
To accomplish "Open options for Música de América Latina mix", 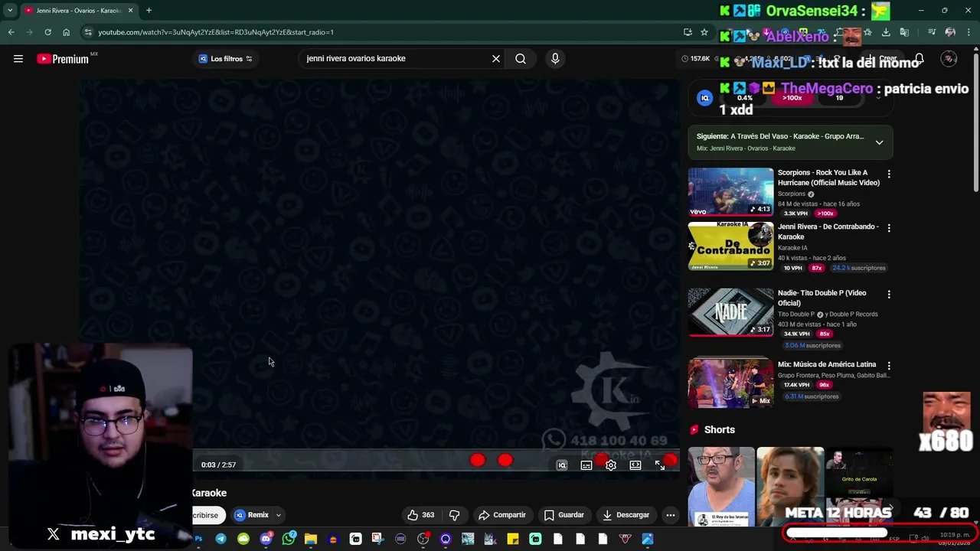I will point(889,366).
